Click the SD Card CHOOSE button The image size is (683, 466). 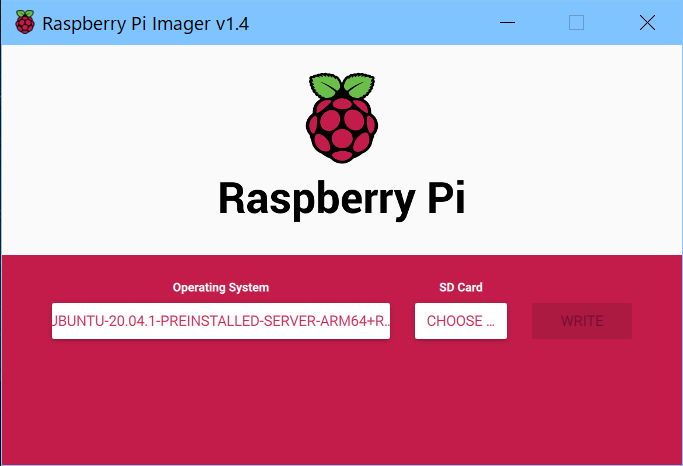[x=461, y=321]
